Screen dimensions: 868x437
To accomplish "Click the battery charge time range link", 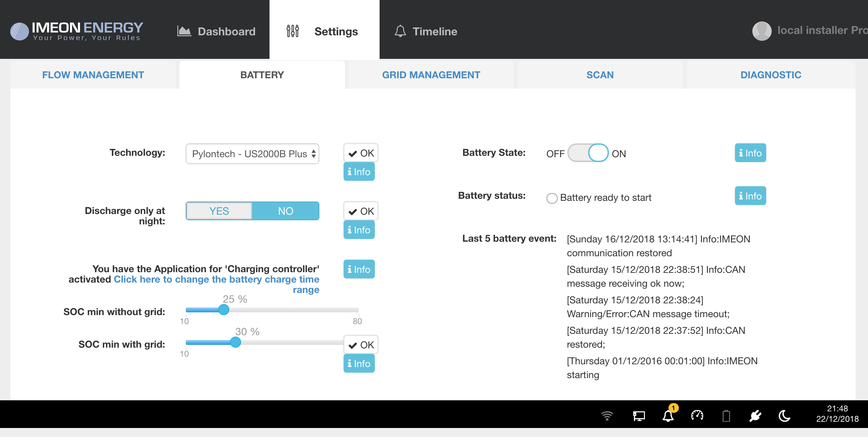I will coord(216,280).
